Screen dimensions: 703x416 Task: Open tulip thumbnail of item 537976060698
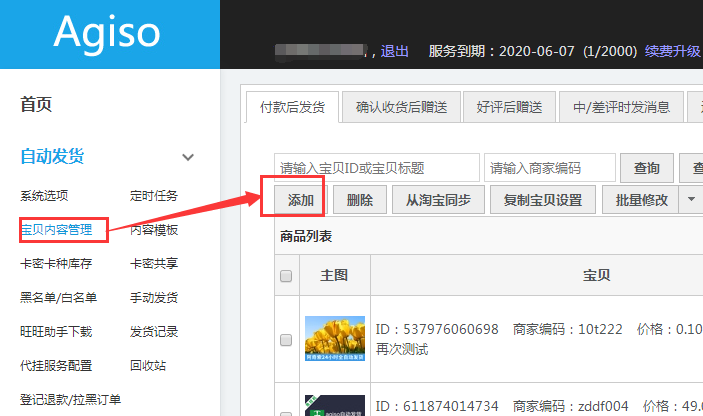[335, 338]
